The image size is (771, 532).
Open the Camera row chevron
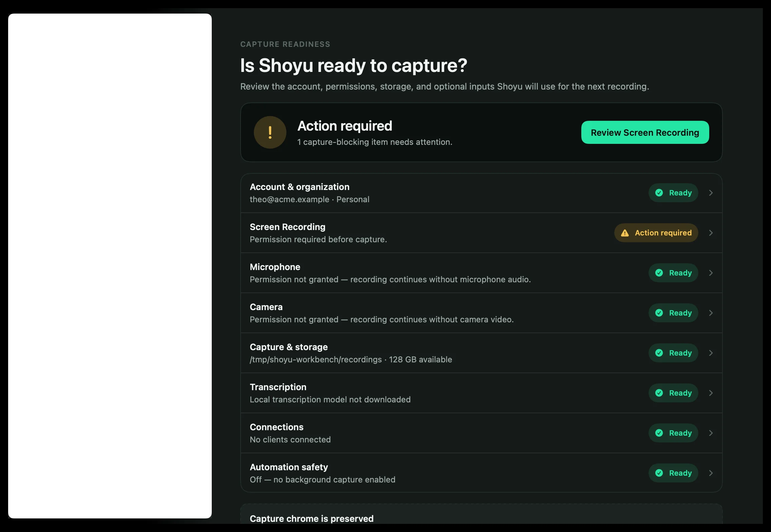click(711, 313)
